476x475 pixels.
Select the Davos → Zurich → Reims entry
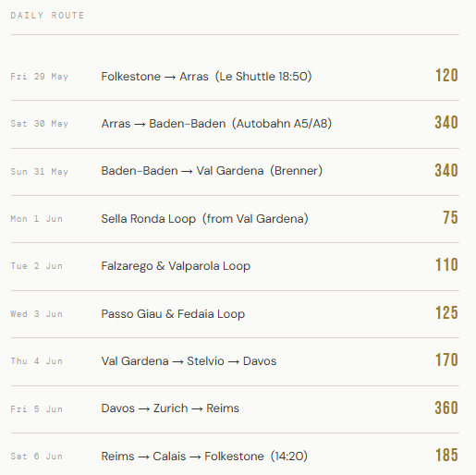[x=170, y=408]
